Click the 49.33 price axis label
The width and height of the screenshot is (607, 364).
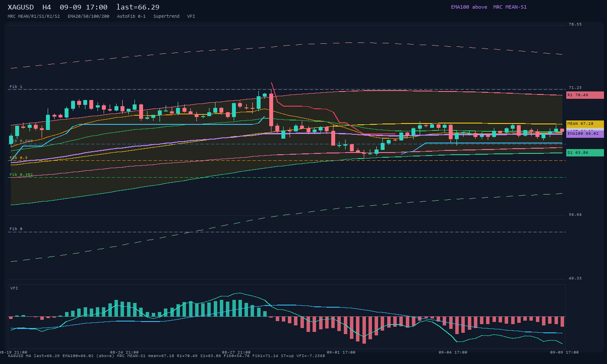tap(575, 278)
